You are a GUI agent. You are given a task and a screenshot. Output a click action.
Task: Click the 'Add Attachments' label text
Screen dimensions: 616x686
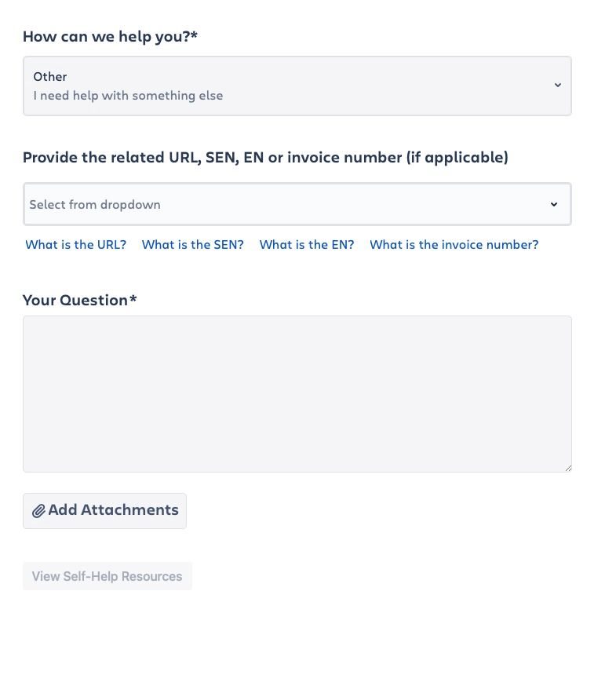pos(113,509)
